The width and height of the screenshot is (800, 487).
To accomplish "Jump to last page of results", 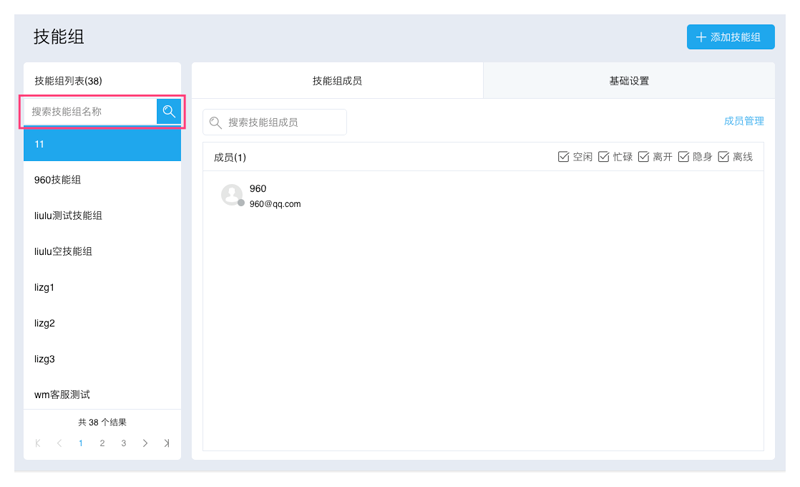I will pyautogui.click(x=167, y=443).
